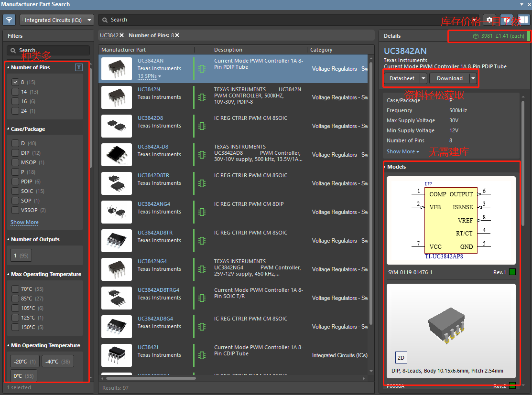Open the Datasheet dropdown arrow
532x395 pixels.
tap(423, 78)
